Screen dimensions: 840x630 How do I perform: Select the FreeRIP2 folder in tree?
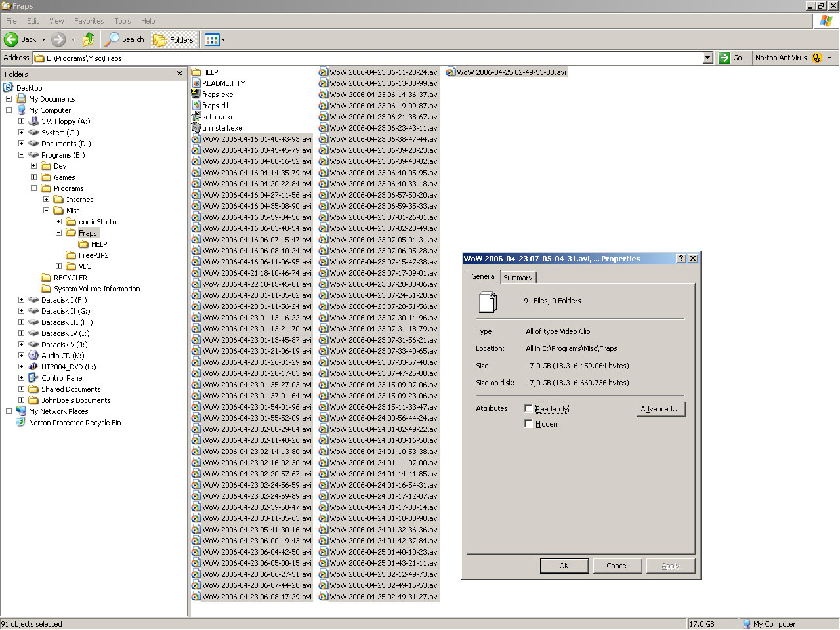click(93, 255)
